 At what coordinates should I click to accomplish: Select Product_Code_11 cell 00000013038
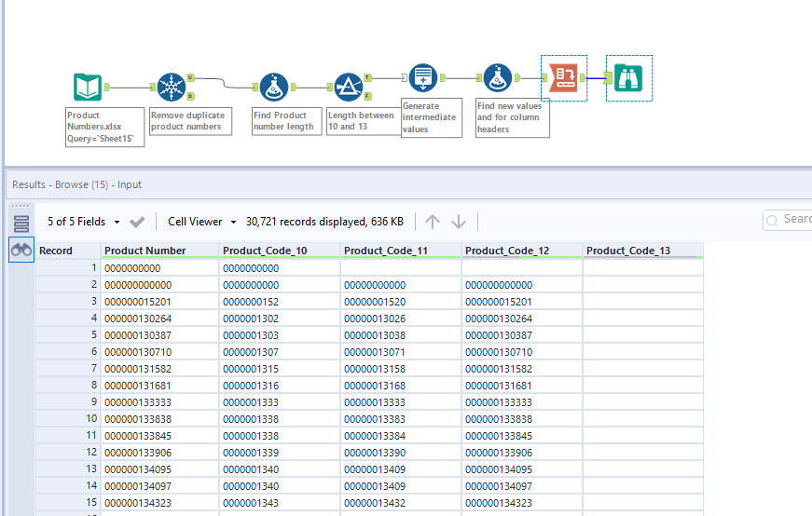coord(401,335)
